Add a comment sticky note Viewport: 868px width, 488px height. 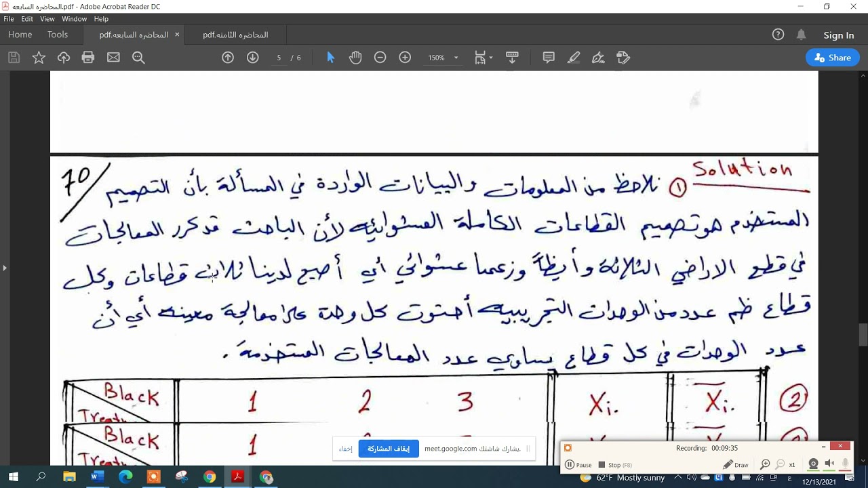(x=549, y=58)
